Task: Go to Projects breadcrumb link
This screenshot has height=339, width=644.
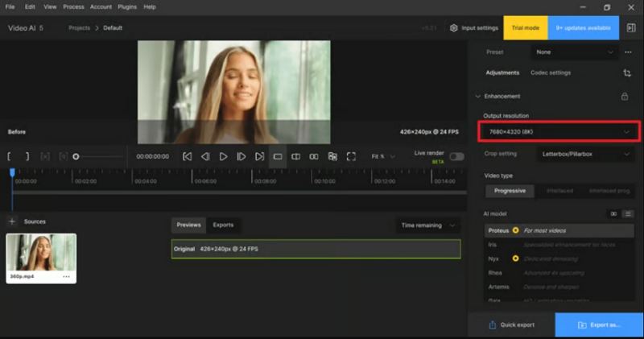Action: (79, 28)
